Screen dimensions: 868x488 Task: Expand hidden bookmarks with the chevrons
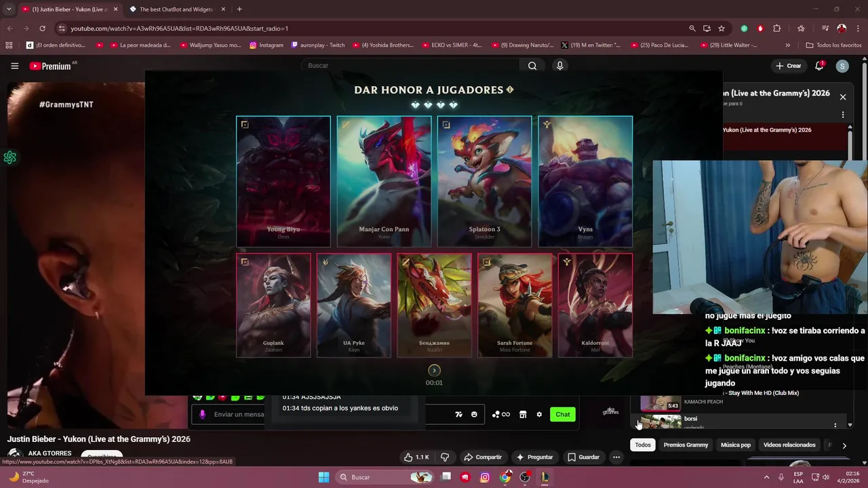787,45
